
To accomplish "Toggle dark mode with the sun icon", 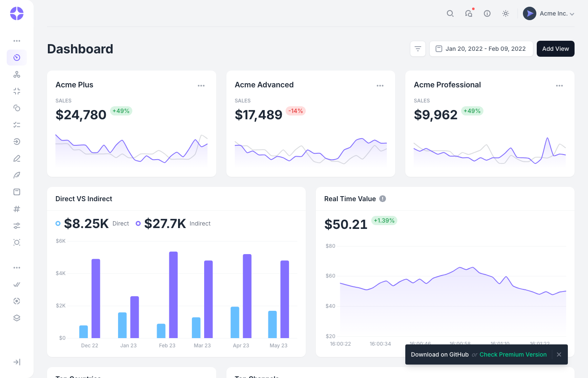I will click(x=506, y=13).
